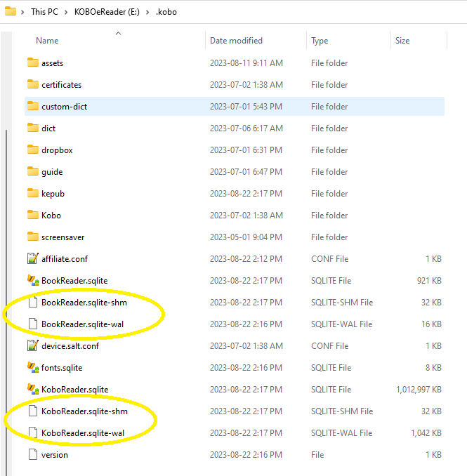This screenshot has height=476, width=467.
Task: Select the BookReader.sqlite file name
Action: [74, 281]
